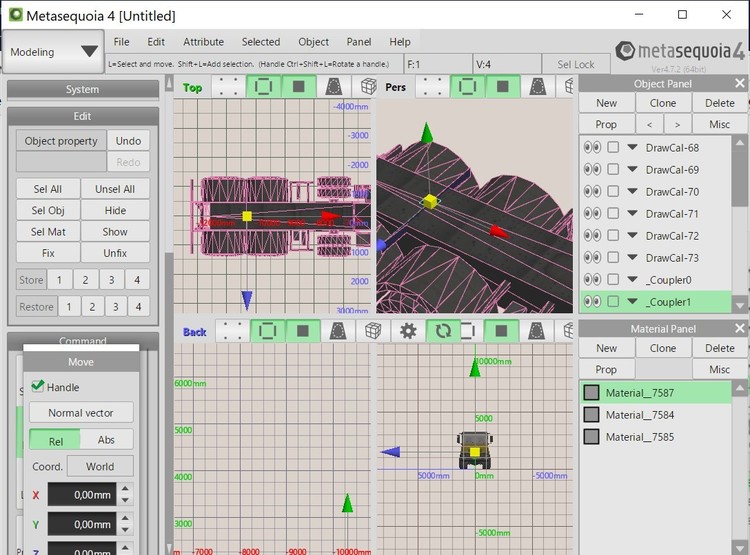Move object down with > button

click(x=677, y=124)
